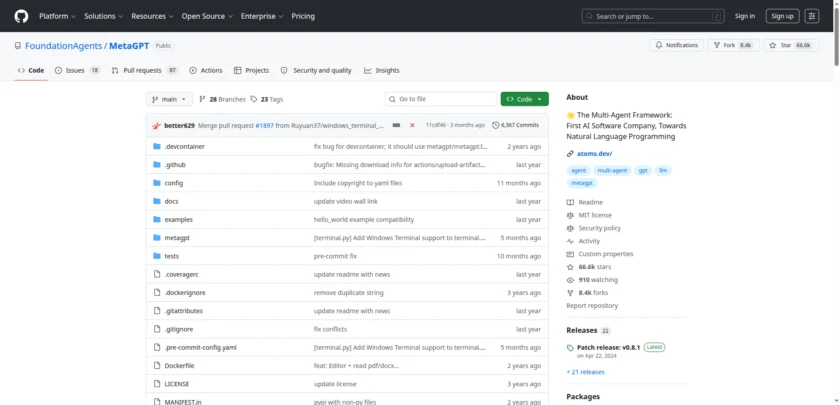The image size is (840, 405).
Task: Expand the Platform navigation menu
Action: tap(57, 16)
